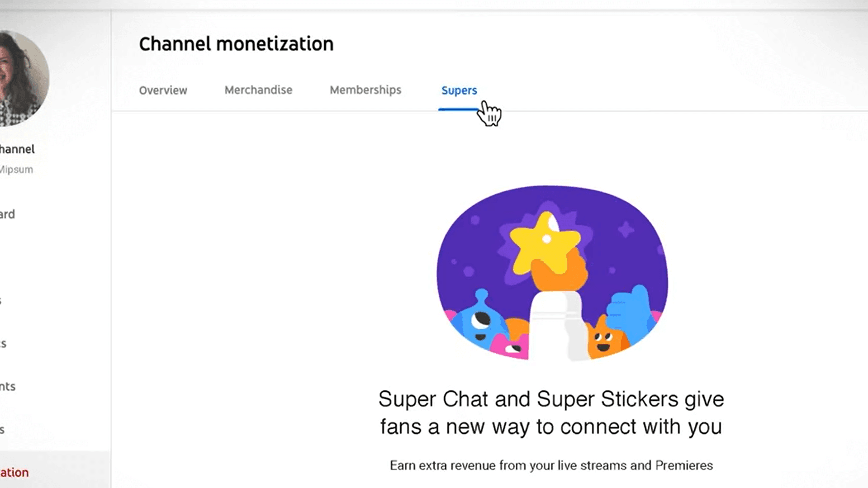This screenshot has height=488, width=868.
Task: Click the Your channel label in sidebar
Action: 18,149
